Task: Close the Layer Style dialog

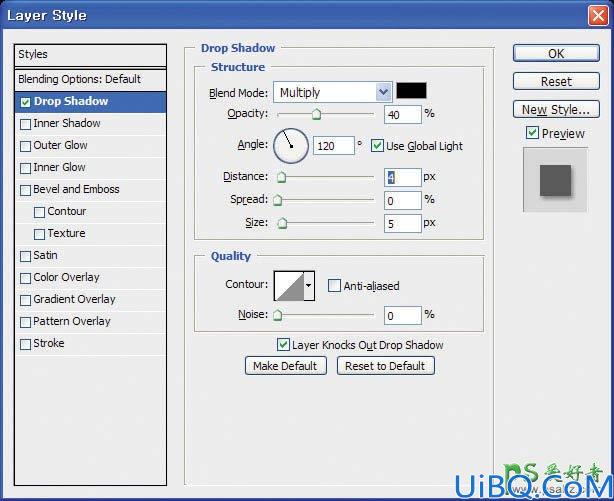Action: point(598,16)
